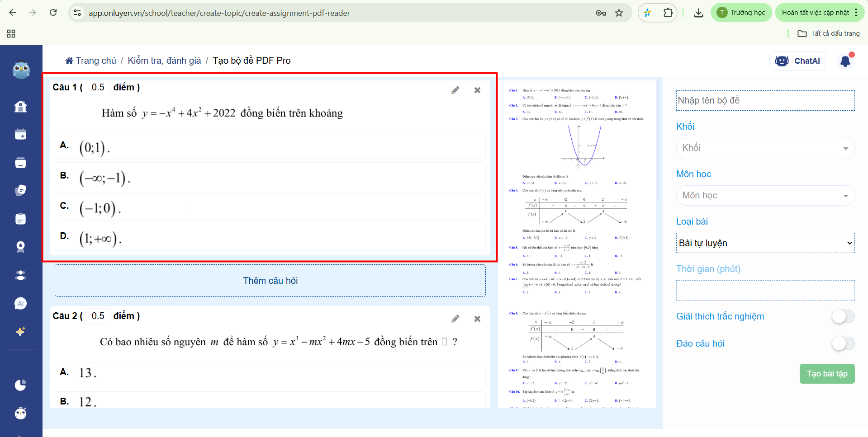Click the home icon in left sidebar
The image size is (868, 437).
(x=20, y=107)
